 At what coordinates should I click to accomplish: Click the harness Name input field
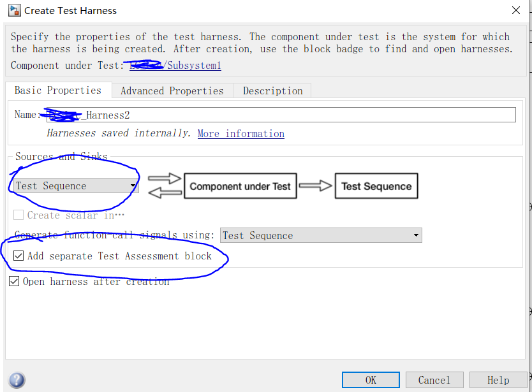point(281,115)
